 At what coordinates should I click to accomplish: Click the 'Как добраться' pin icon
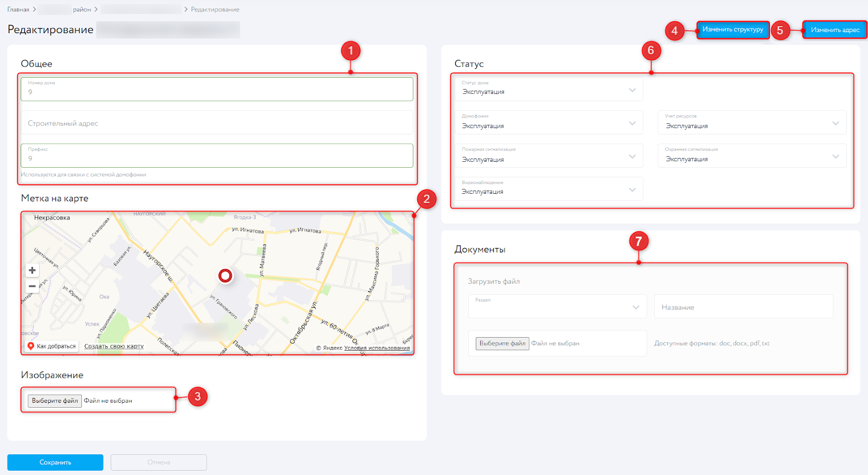(31, 346)
